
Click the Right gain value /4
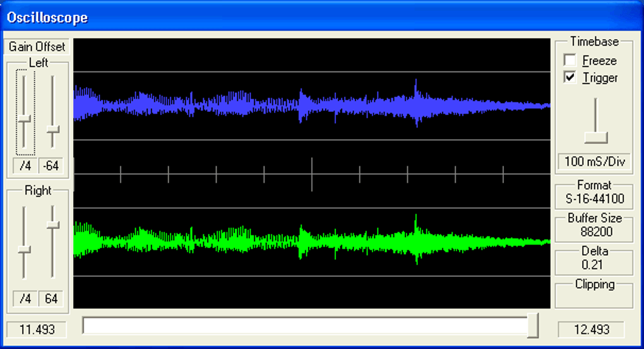(25, 298)
